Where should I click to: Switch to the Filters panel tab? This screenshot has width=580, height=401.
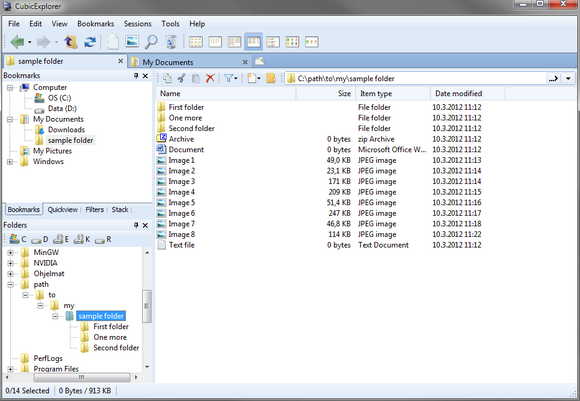95,209
